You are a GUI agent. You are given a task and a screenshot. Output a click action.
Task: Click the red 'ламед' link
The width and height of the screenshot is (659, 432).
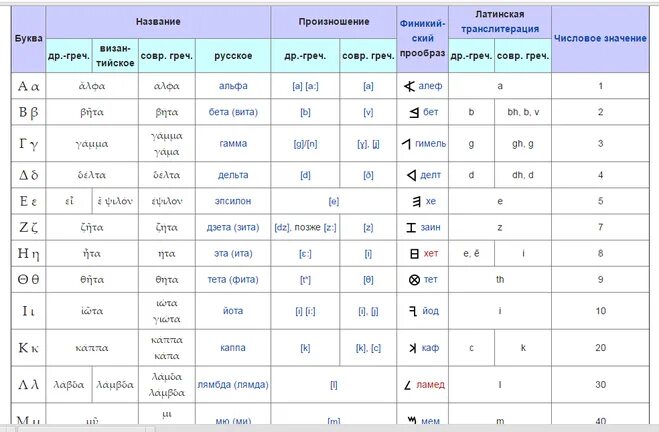point(430,385)
